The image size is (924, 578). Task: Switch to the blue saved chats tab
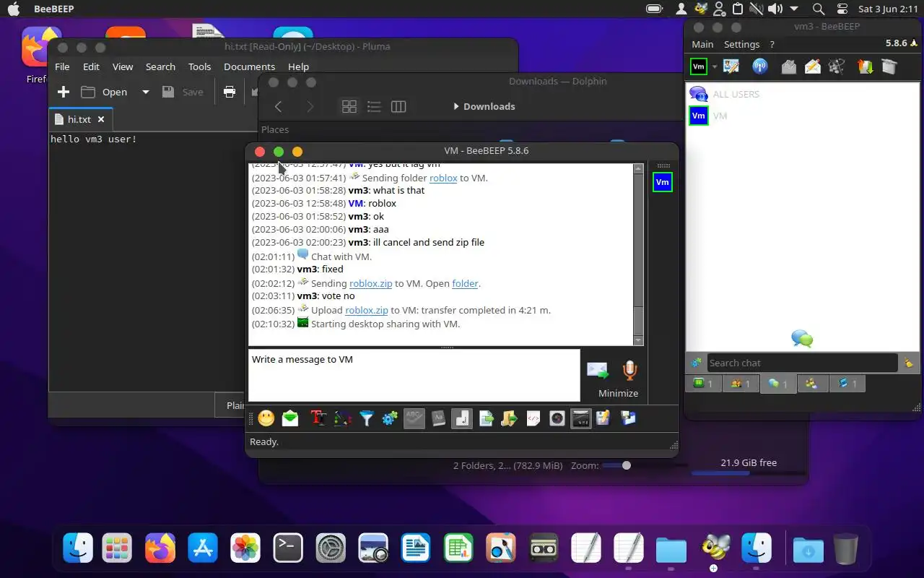[847, 384]
